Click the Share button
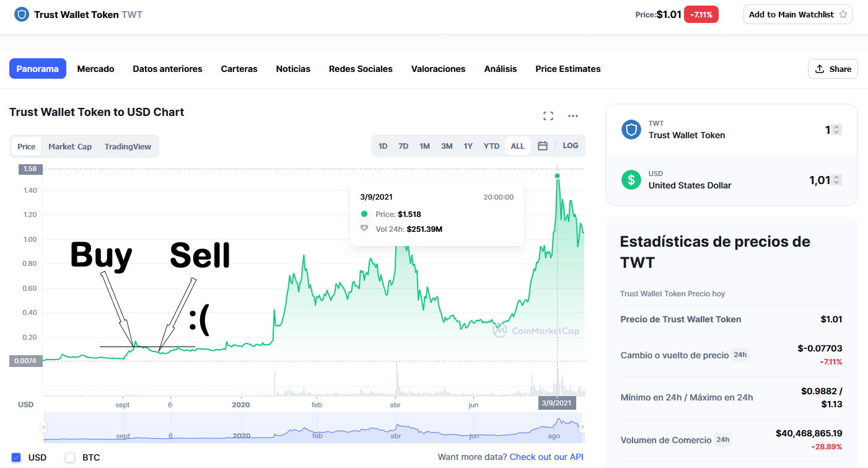Viewport: 868px width, 468px height. tap(833, 69)
